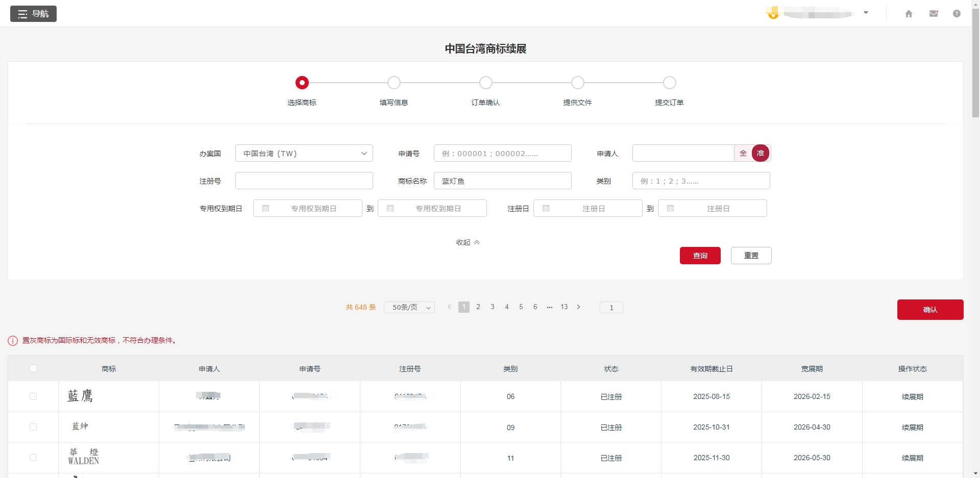
Task: Click calendar icon in end 专用权到期日 field
Action: point(390,208)
